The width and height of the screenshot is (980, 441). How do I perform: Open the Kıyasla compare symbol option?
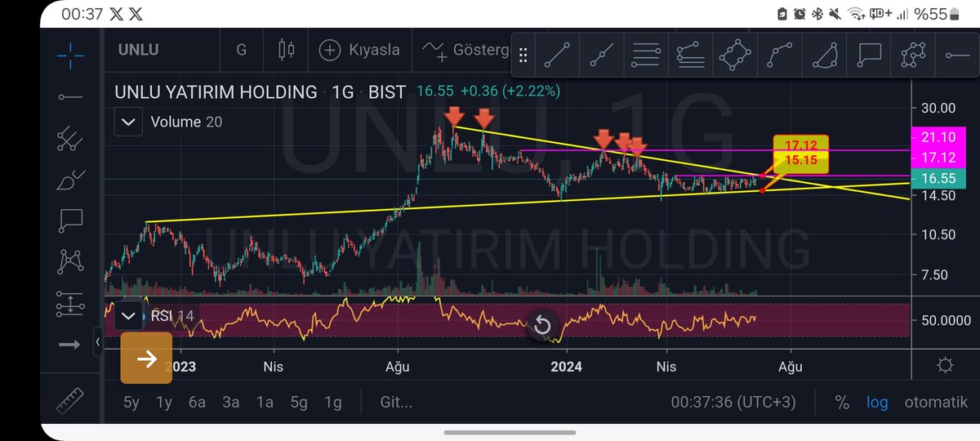click(x=359, y=50)
